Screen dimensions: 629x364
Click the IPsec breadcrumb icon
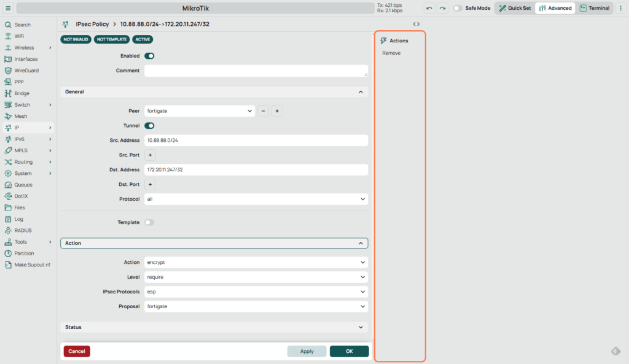(65, 24)
